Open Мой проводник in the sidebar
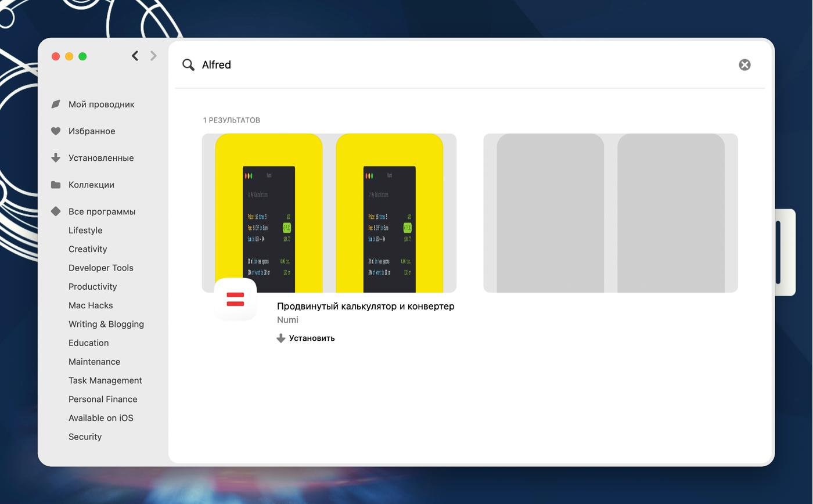 point(101,105)
